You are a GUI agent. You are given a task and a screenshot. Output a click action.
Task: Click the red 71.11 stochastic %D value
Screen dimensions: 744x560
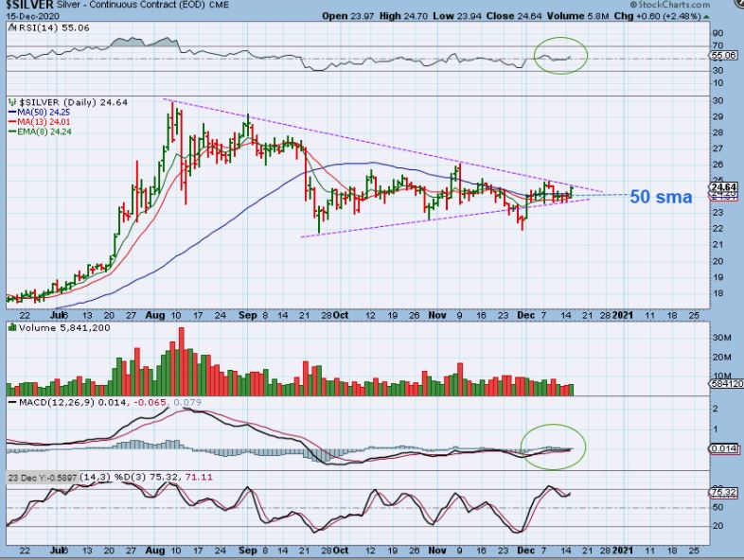(199, 477)
